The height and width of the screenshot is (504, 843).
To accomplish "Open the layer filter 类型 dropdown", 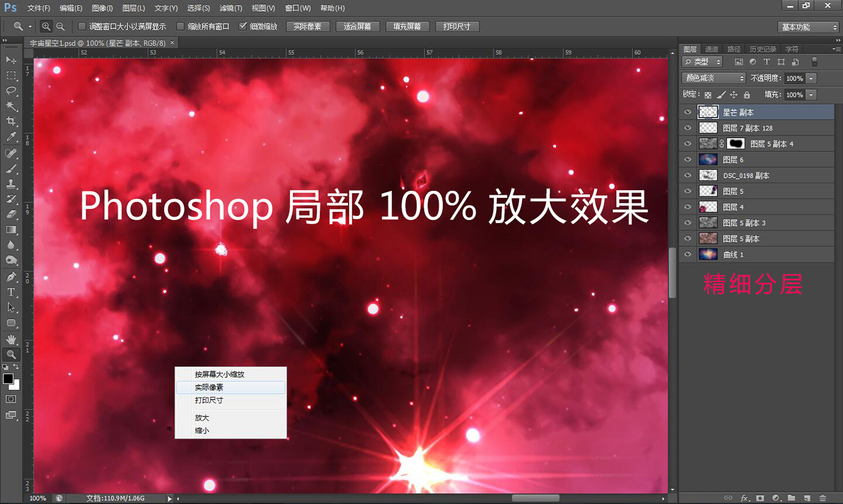I will [702, 62].
